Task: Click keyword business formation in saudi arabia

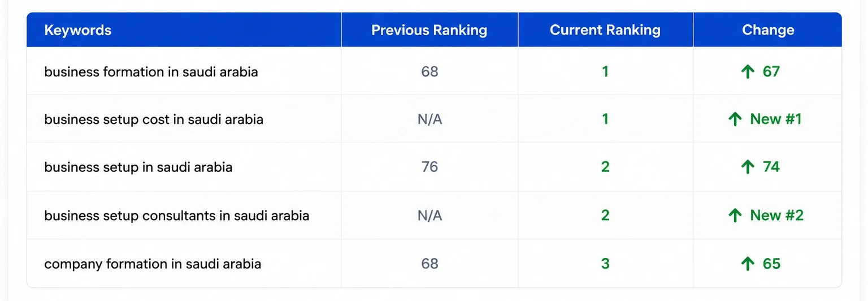Action: click(x=151, y=72)
